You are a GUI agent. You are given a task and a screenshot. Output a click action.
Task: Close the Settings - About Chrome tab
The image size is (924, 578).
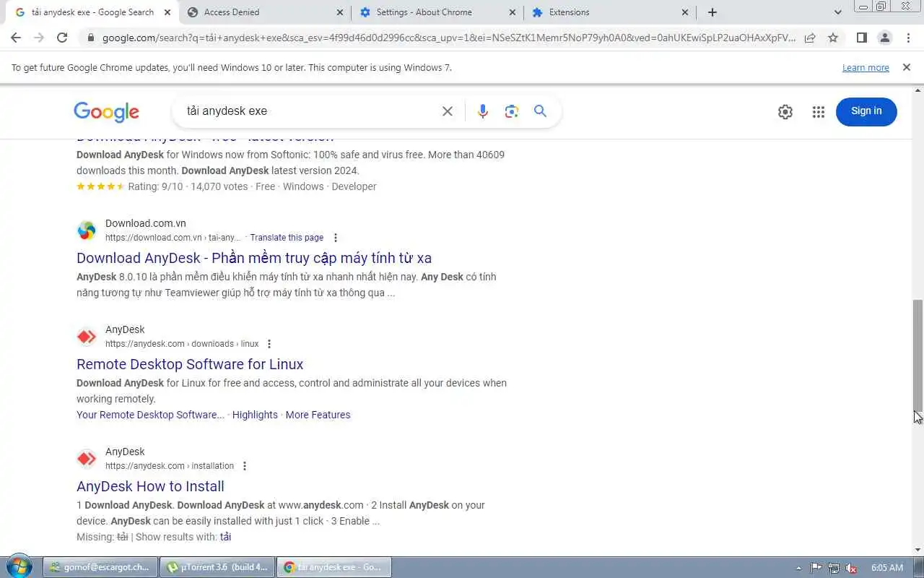tap(513, 12)
